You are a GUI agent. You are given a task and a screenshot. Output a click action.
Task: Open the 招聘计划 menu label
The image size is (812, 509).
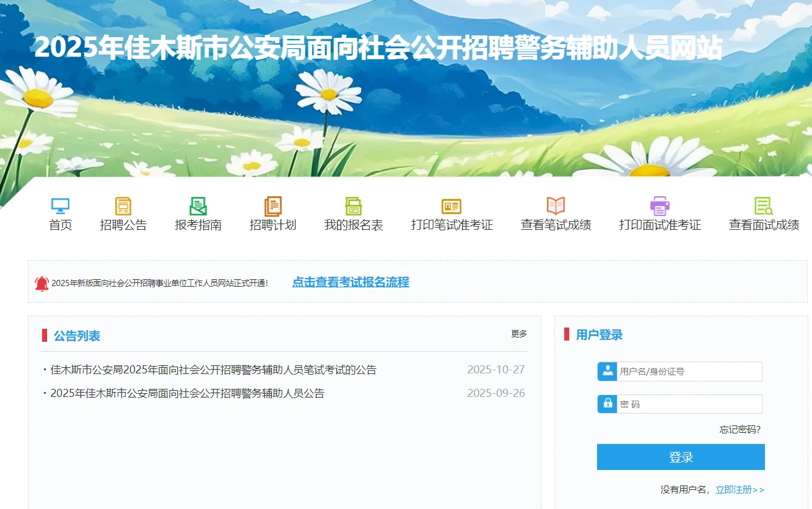coord(273,225)
